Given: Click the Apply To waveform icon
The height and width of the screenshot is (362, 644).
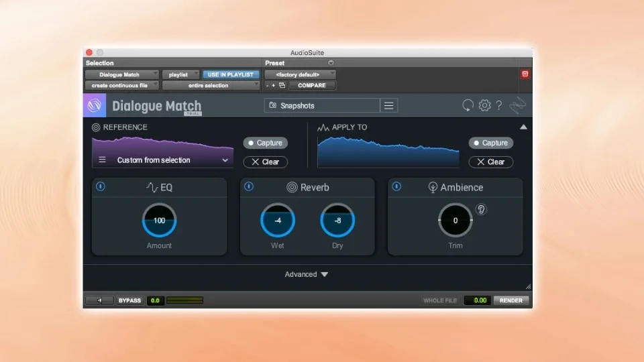Looking at the screenshot, I should pyautogui.click(x=323, y=127).
